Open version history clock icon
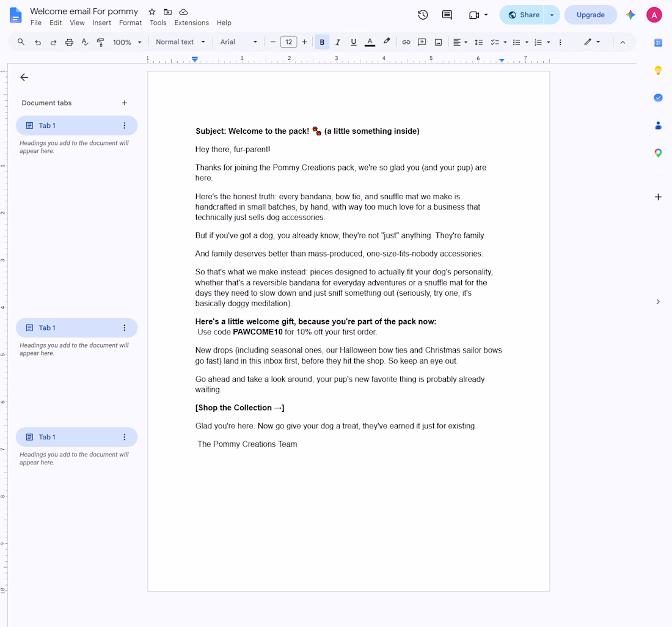 tap(423, 15)
